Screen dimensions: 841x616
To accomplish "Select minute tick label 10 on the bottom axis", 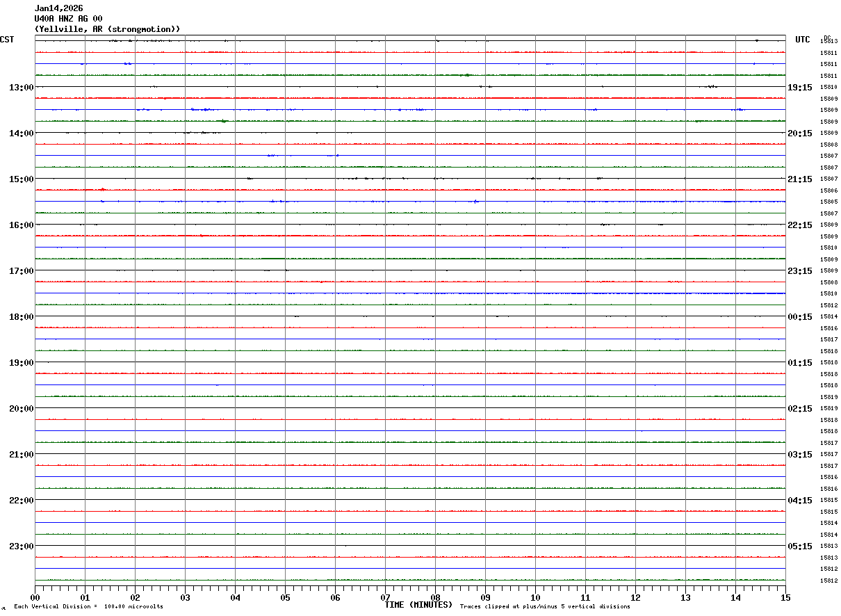I will tap(535, 597).
